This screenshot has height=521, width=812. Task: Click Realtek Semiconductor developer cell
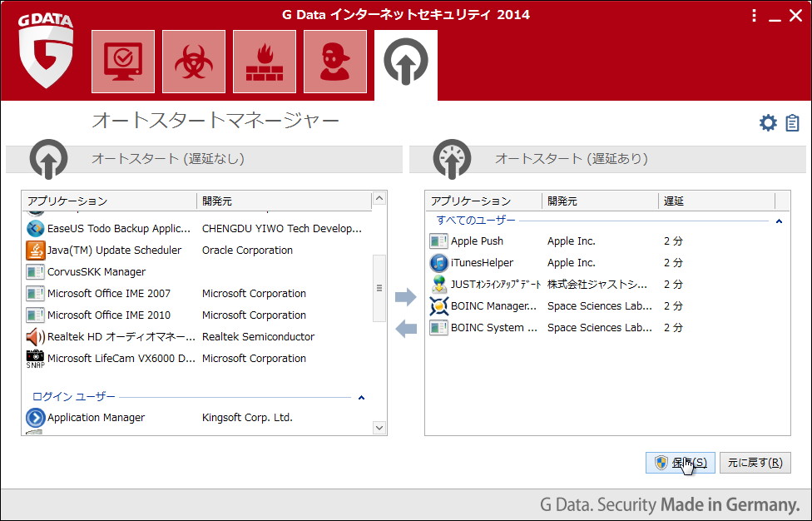pos(258,337)
